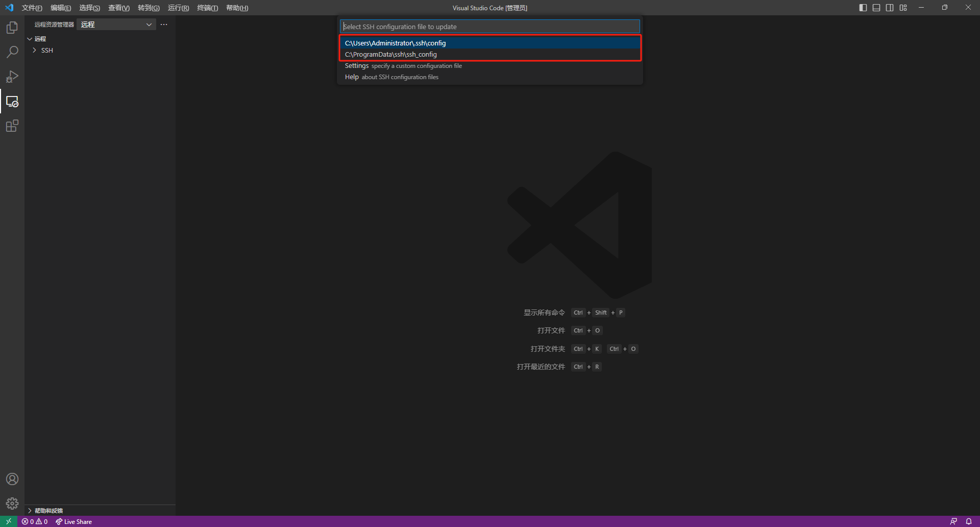Viewport: 980px width, 527px height.
Task: Click Live Share in the status bar
Action: tap(74, 521)
